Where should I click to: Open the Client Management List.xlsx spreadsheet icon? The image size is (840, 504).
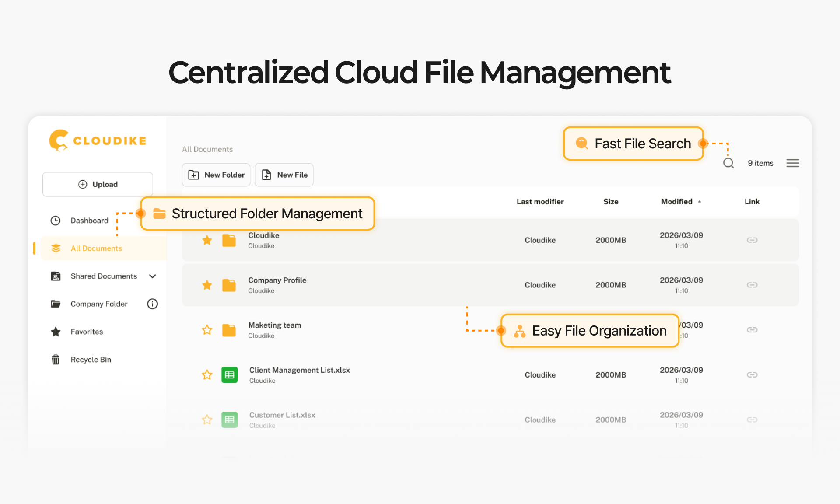(229, 375)
